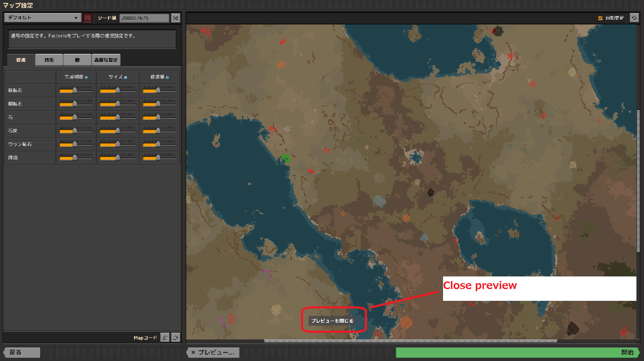Click the green 開始 start button
This screenshot has width=644, height=361.
[517, 353]
